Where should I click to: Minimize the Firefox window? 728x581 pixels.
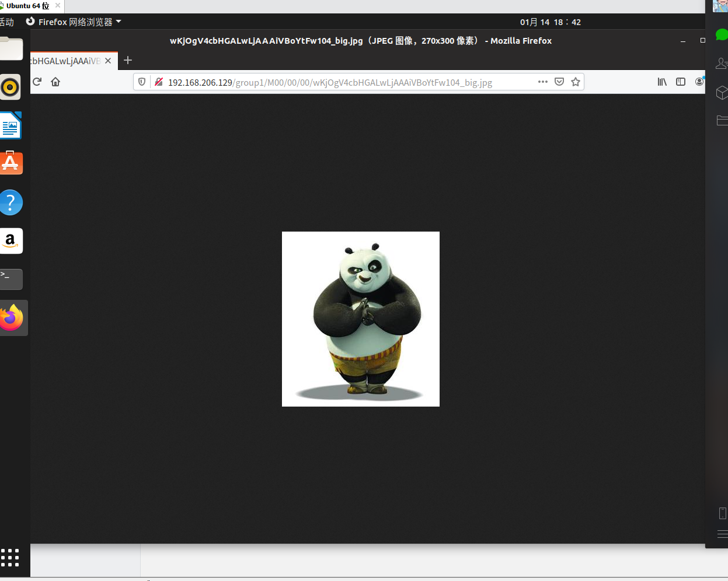[x=683, y=41]
